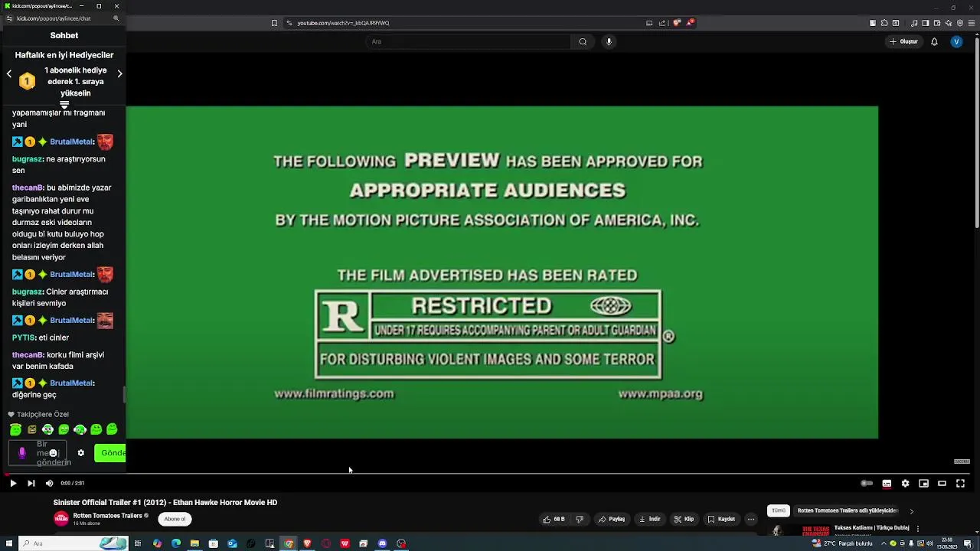980x551 pixels.
Task: Click the İndir download button
Action: 649,519
